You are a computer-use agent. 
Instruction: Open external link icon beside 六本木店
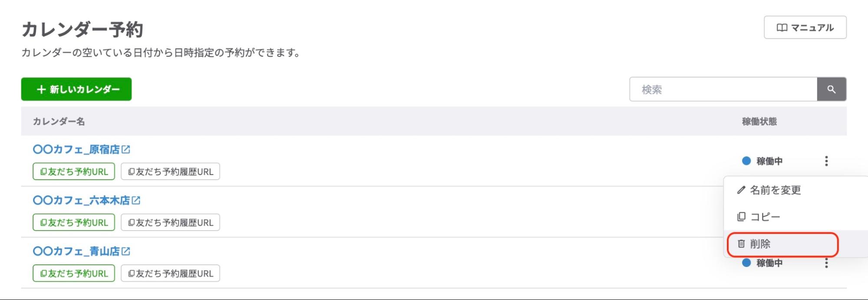136,200
